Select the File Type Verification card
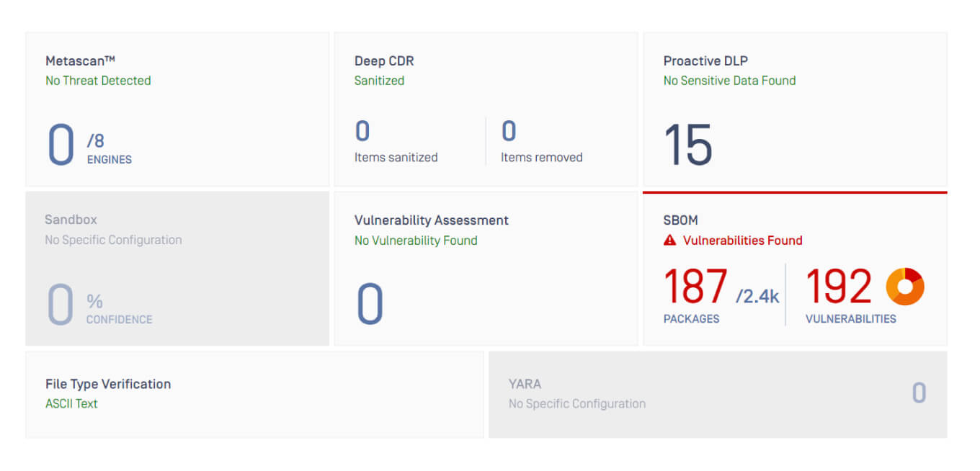The image size is (980, 471). pos(254,394)
